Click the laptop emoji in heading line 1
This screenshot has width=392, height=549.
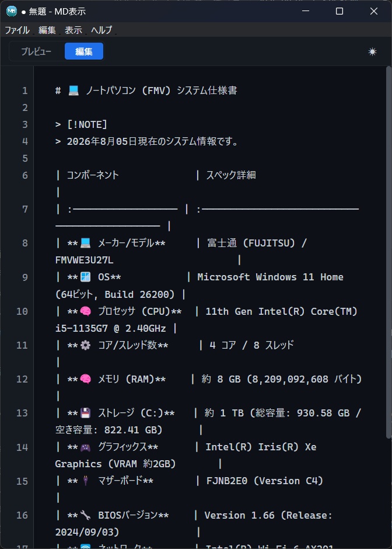click(x=73, y=91)
